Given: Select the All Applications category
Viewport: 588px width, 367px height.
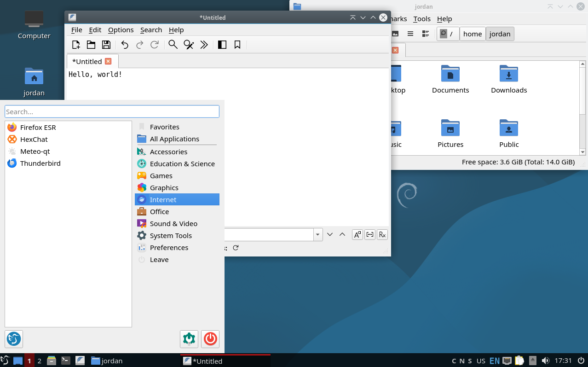Looking at the screenshot, I should coord(177,139).
